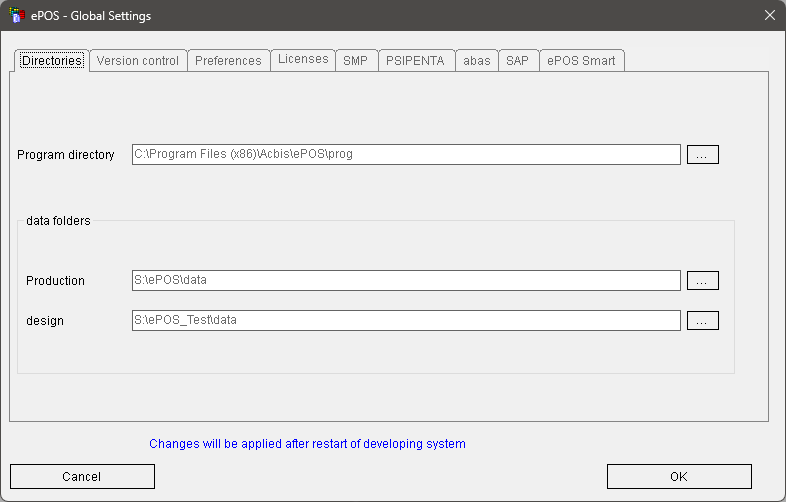This screenshot has height=502, width=786.
Task: Go to the Licenses tab
Action: 303,60
